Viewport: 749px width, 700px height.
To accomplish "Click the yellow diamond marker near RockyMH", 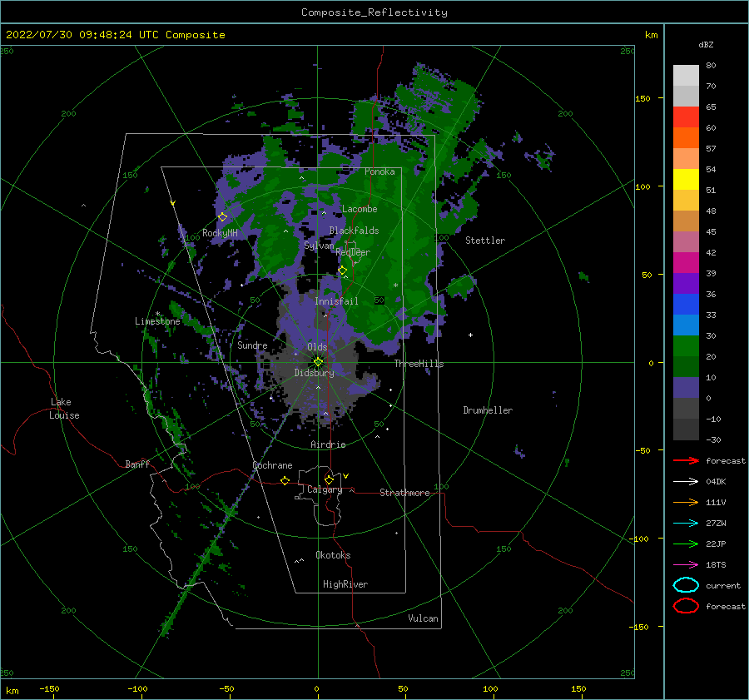I will [x=222, y=217].
